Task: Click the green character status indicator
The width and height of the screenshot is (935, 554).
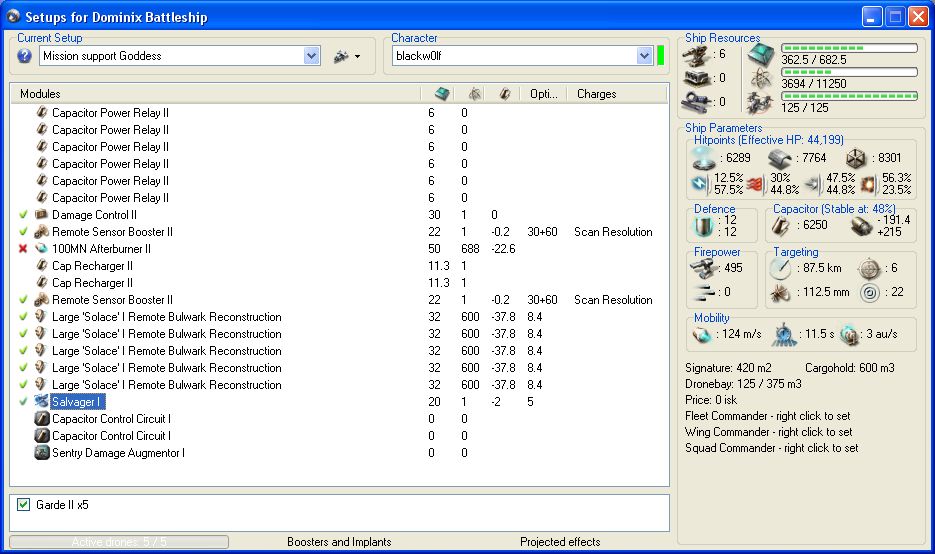Action: click(661, 55)
